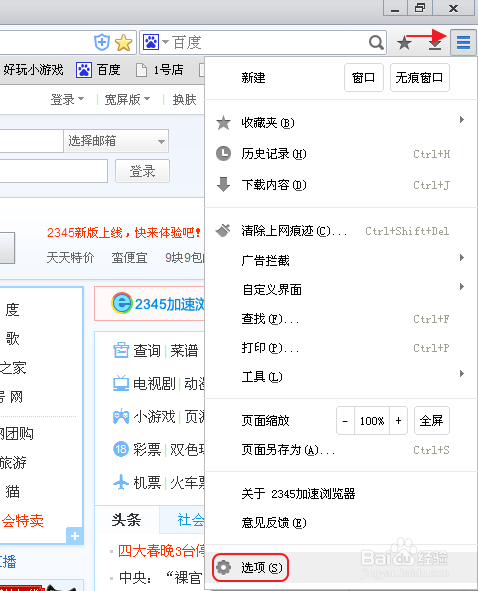Select 页面另存为(A) menu item
Image resolution: width=478 pixels, height=591 pixels.
[341, 450]
